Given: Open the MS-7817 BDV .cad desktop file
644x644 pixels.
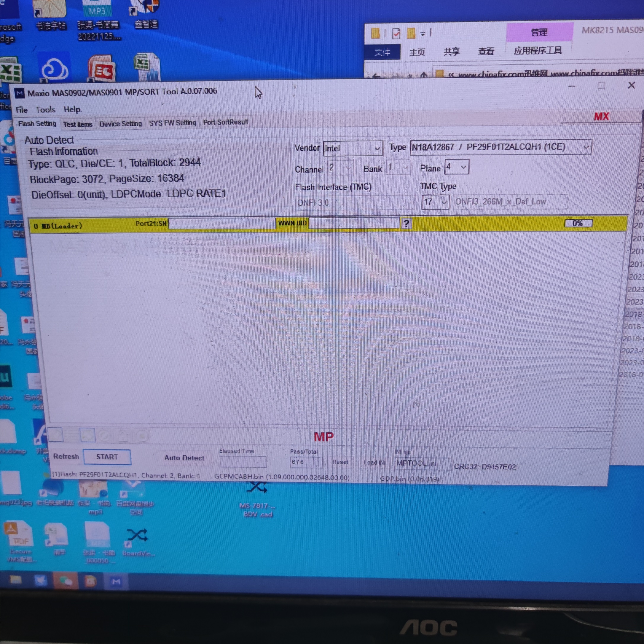Looking at the screenshot, I should coord(257,499).
